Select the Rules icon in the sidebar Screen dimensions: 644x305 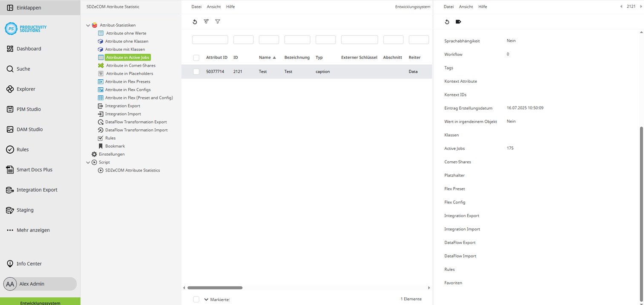(9, 149)
